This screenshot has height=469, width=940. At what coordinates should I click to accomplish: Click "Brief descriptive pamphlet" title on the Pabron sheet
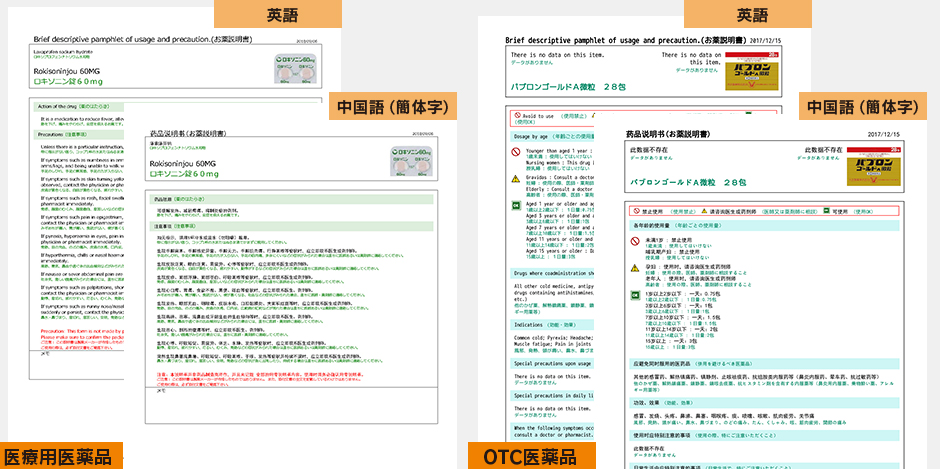pos(626,40)
